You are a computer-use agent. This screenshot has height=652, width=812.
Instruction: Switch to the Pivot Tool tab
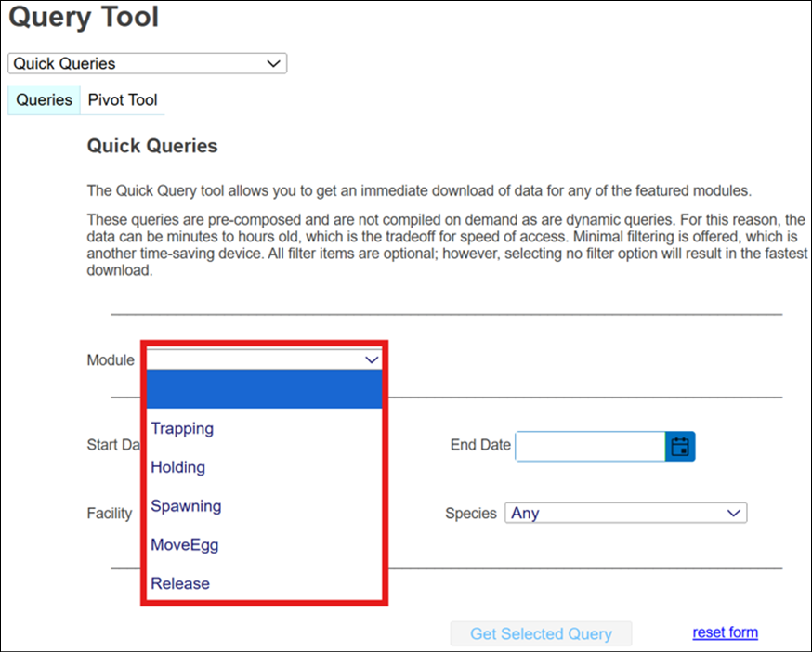pyautogui.click(x=123, y=99)
